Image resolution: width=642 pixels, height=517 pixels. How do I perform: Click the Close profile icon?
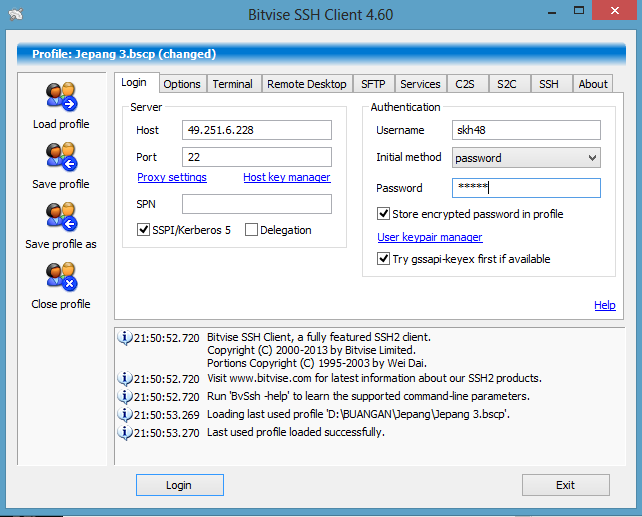[61, 277]
